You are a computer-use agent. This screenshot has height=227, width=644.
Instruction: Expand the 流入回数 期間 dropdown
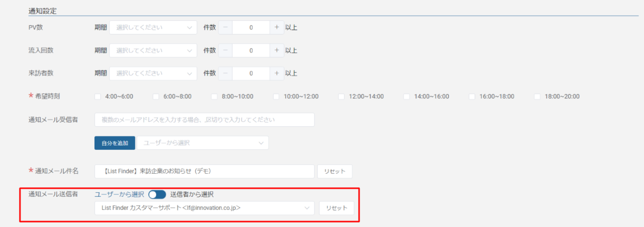(x=153, y=50)
